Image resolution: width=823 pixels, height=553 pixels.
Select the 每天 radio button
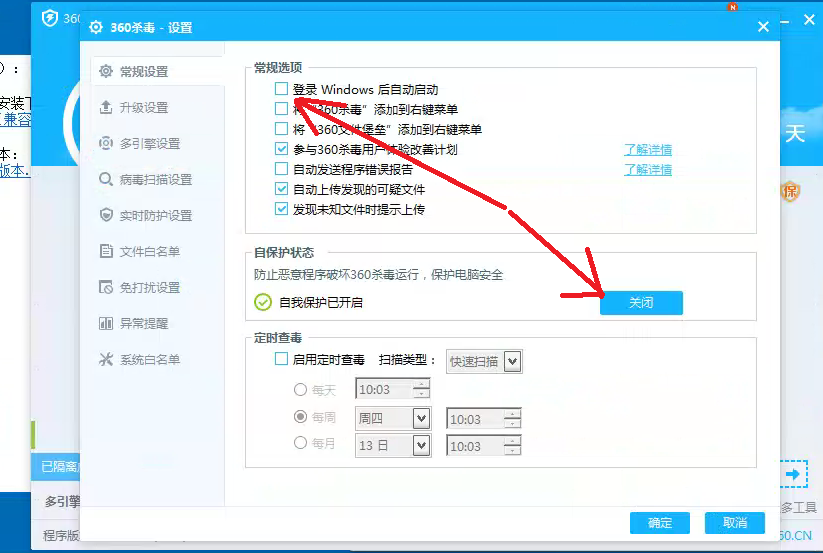300,390
